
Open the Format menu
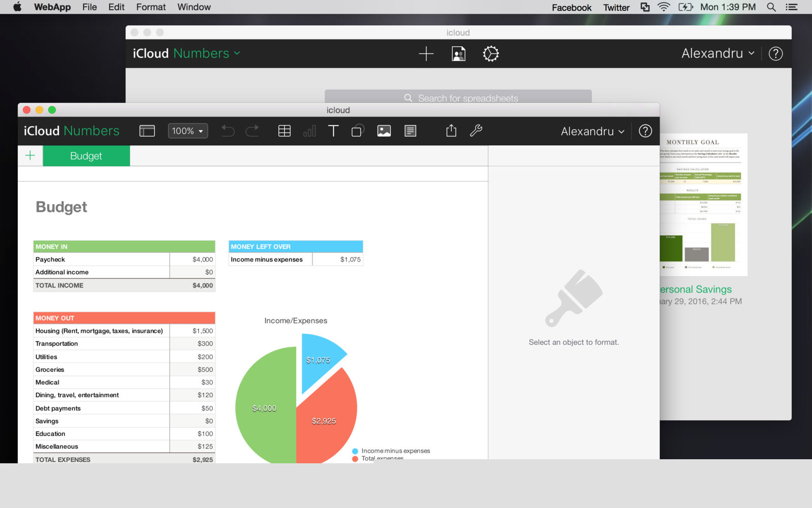(x=151, y=7)
